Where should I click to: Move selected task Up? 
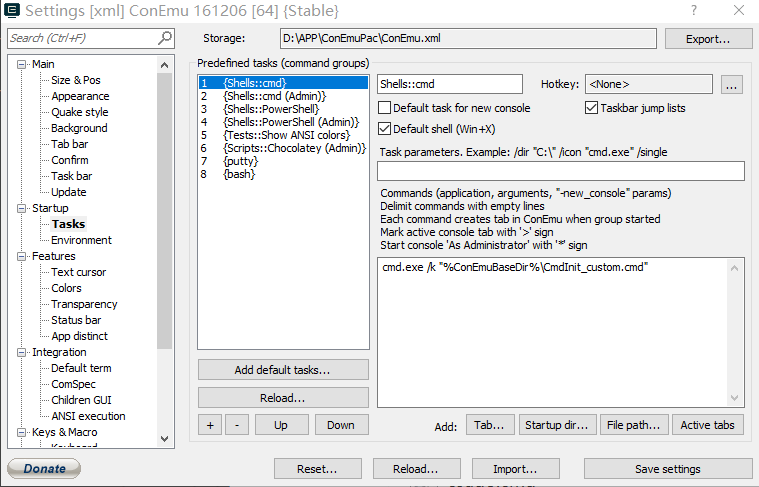[281, 425]
